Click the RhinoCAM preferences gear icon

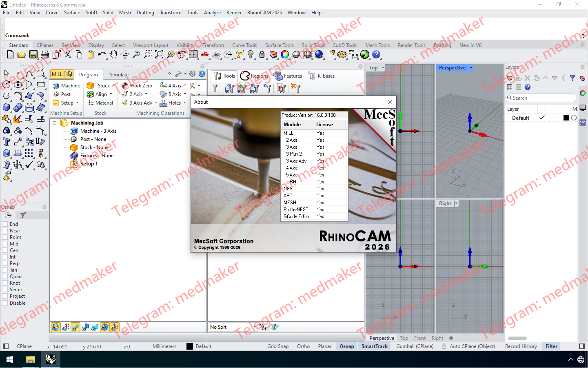coord(191,74)
